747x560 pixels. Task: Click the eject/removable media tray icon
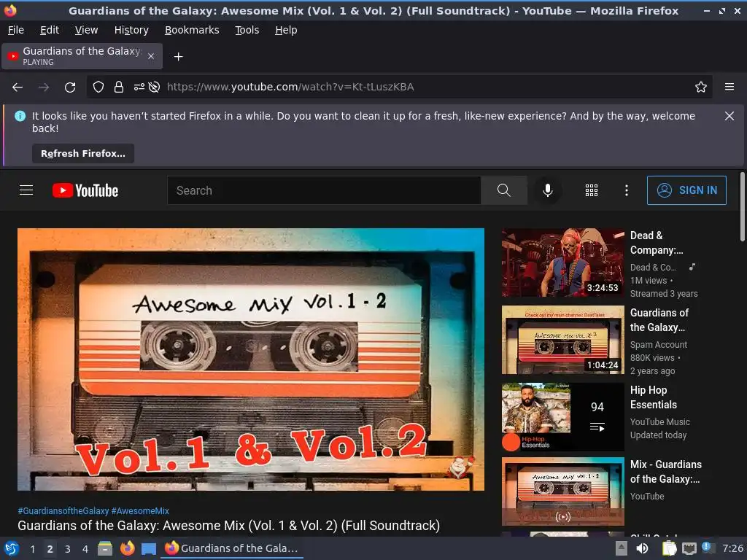[622, 548]
